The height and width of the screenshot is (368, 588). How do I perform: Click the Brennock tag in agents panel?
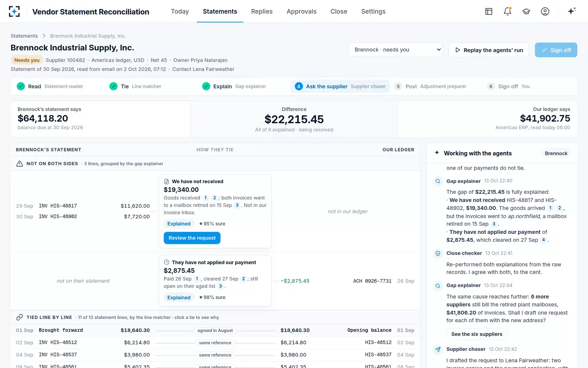556,153
